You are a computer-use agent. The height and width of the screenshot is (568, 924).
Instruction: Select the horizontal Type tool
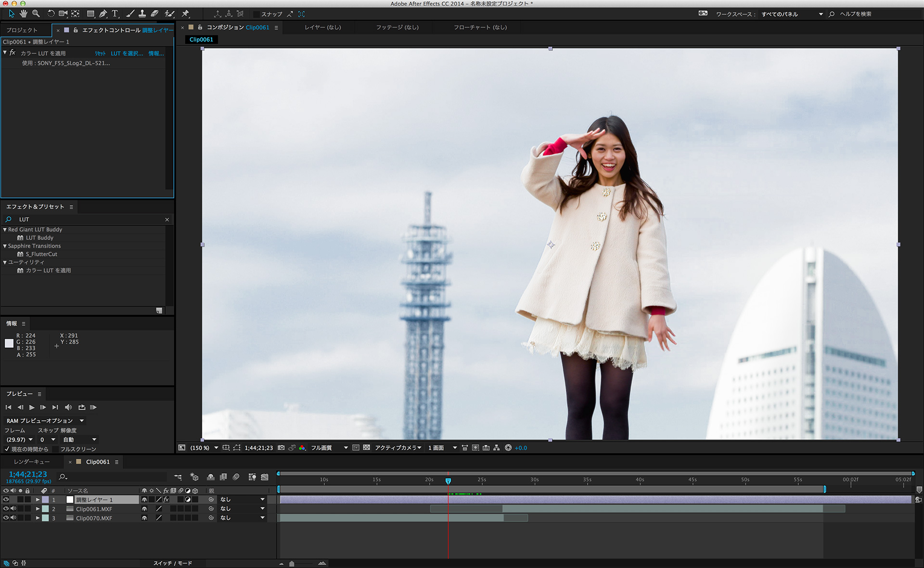click(x=115, y=14)
